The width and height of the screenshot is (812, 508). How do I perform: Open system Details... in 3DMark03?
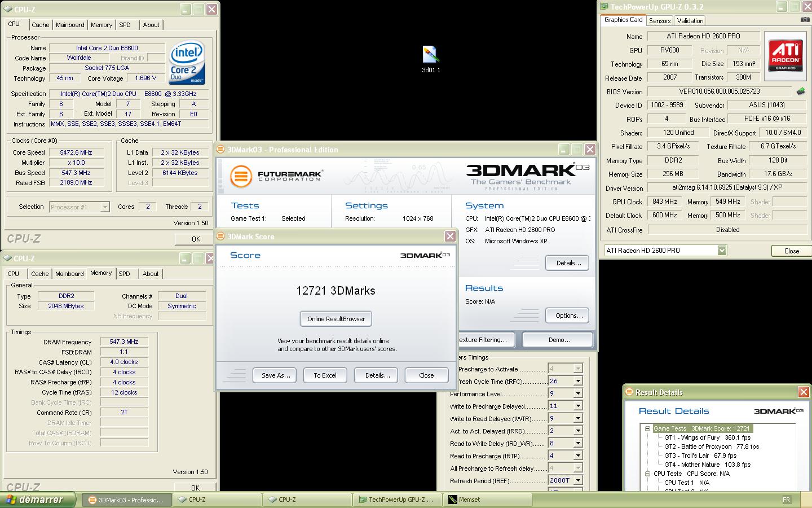(568, 263)
